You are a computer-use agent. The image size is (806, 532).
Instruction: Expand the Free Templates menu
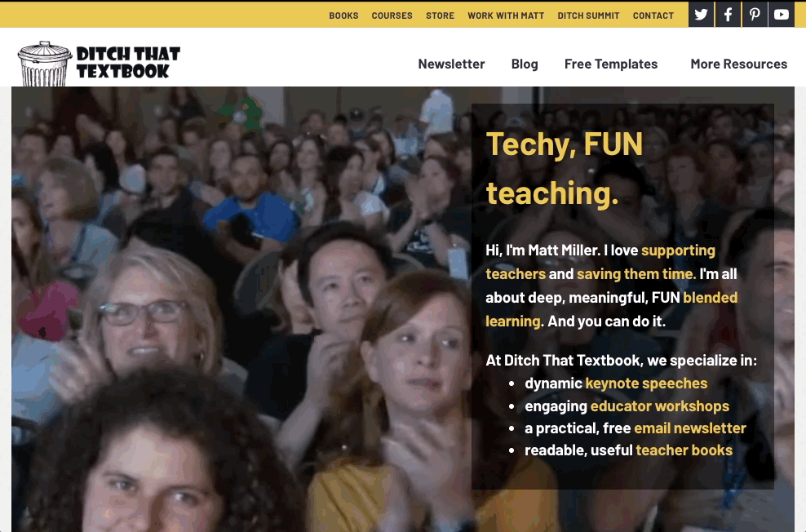click(611, 64)
